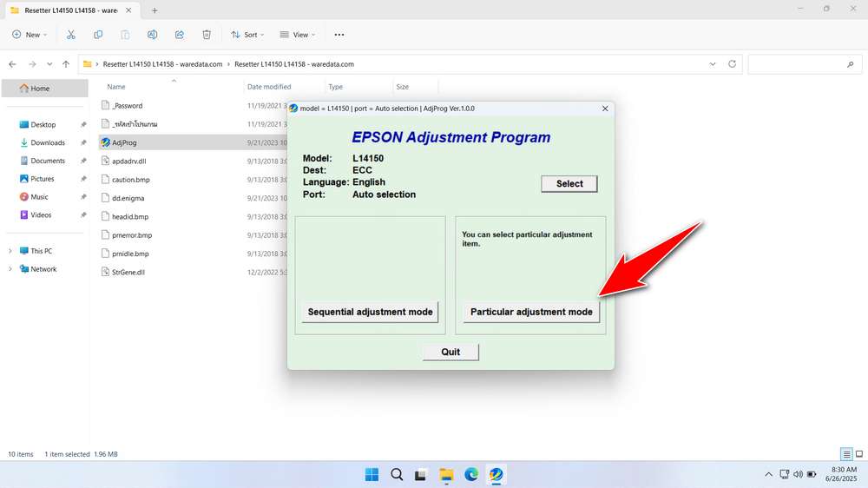Expand address bar history dropdown
Viewport: 868px width, 488px height.
[x=713, y=64]
